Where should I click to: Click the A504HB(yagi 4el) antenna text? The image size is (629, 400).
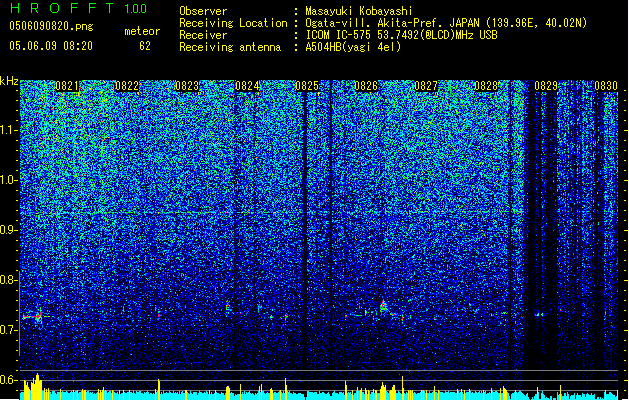(x=353, y=47)
